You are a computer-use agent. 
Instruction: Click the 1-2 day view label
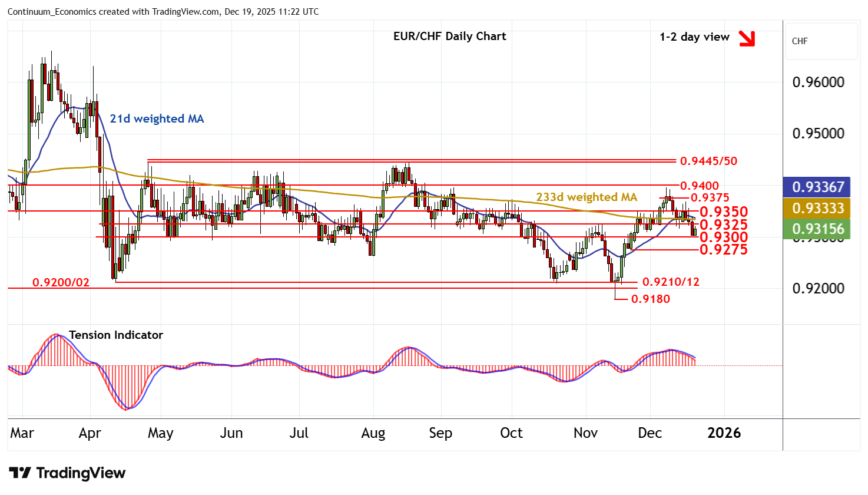(x=694, y=37)
